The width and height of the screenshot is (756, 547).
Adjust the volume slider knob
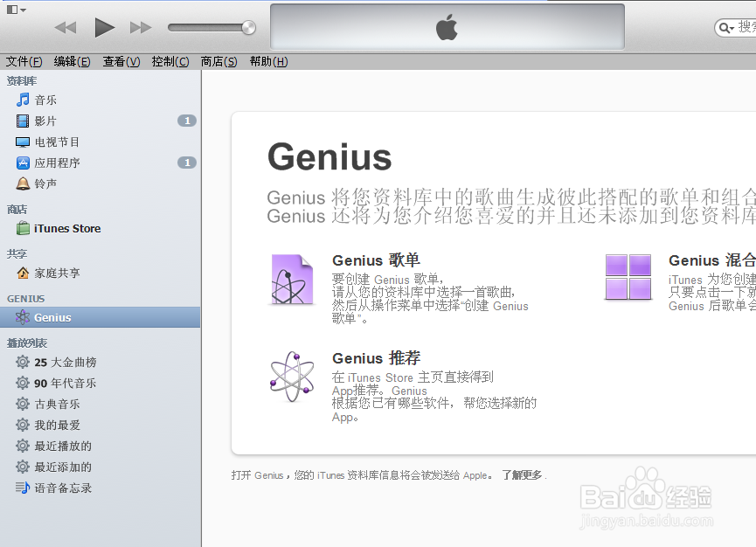[x=249, y=27]
